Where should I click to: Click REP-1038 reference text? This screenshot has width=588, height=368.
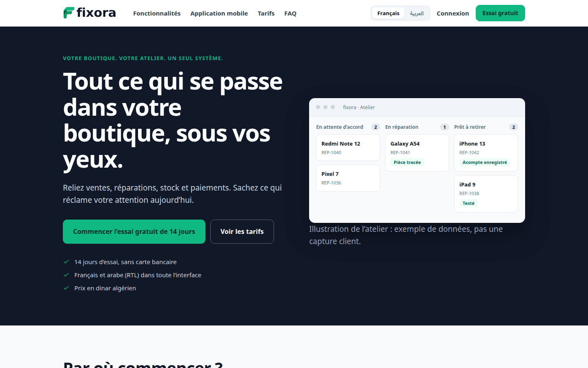tap(469, 193)
